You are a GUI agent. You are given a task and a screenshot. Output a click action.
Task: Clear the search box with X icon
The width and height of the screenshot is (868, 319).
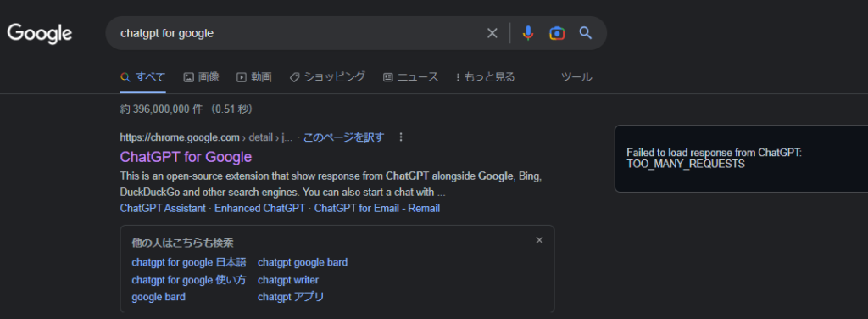(492, 33)
